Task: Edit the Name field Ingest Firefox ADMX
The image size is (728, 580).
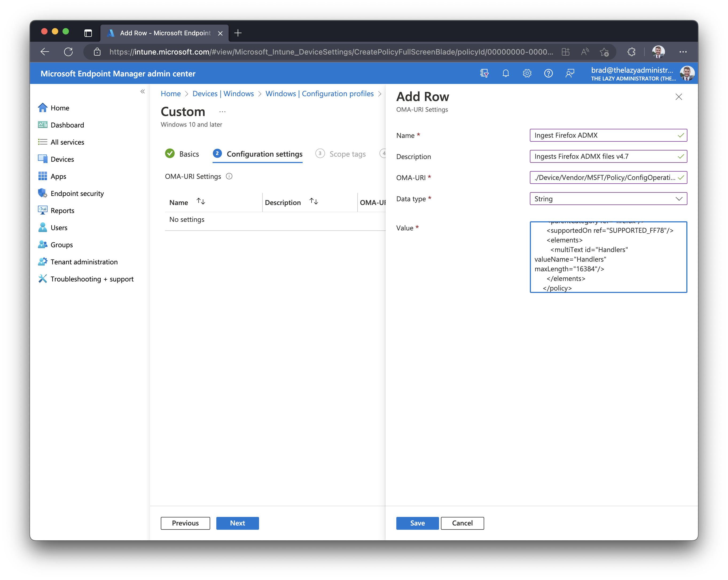Action: (608, 135)
